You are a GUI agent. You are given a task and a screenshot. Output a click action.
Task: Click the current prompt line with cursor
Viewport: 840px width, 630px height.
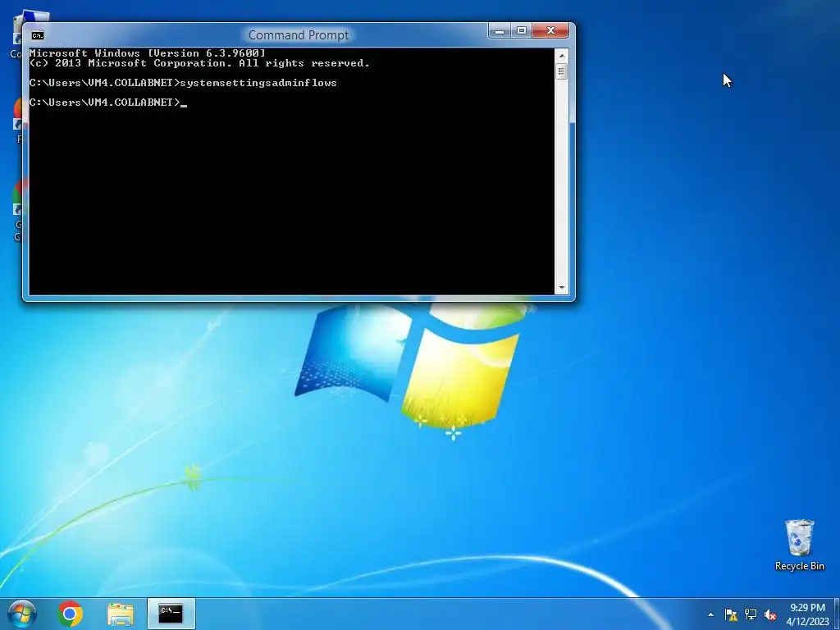[x=107, y=103]
